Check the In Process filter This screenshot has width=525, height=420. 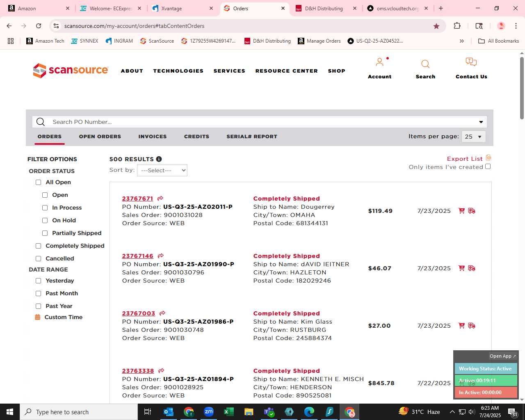coord(45,208)
